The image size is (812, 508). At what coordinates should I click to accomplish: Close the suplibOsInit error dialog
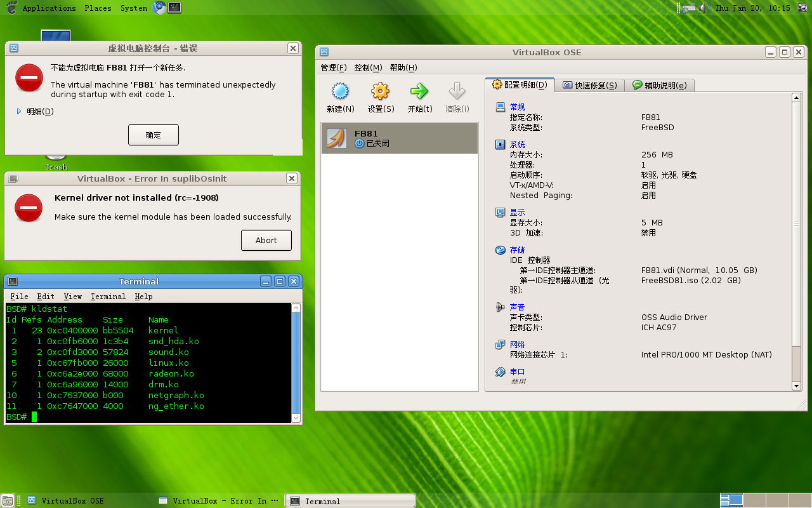coord(292,179)
